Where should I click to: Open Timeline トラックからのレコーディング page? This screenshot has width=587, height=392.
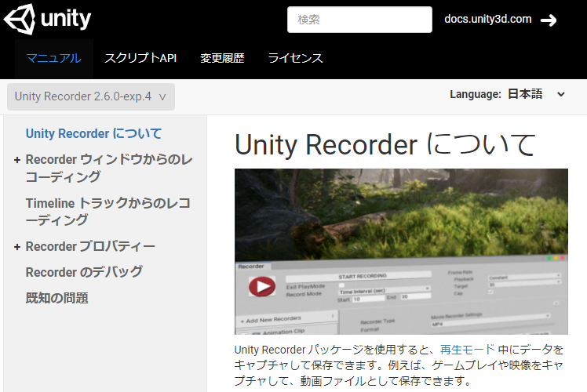pyautogui.click(x=108, y=212)
